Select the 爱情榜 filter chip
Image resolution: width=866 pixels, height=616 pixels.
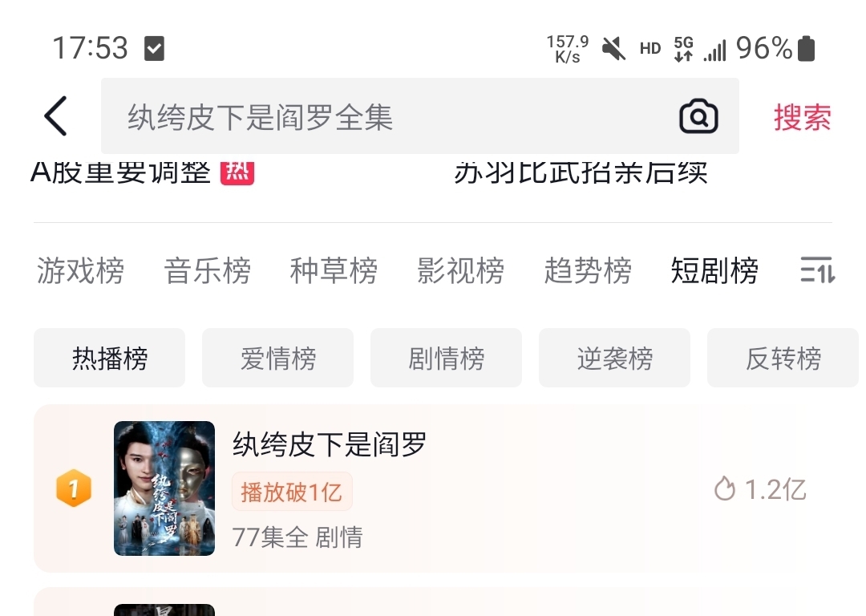[277, 358]
